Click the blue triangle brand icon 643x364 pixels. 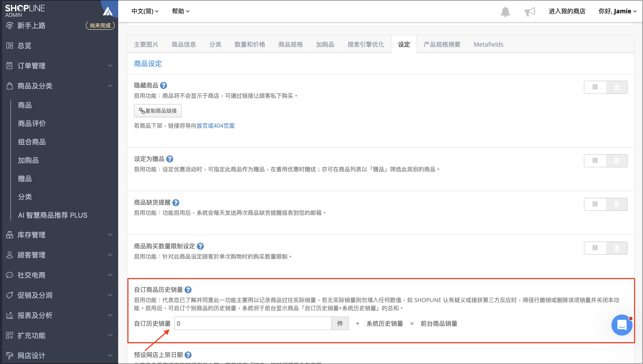pos(108,11)
